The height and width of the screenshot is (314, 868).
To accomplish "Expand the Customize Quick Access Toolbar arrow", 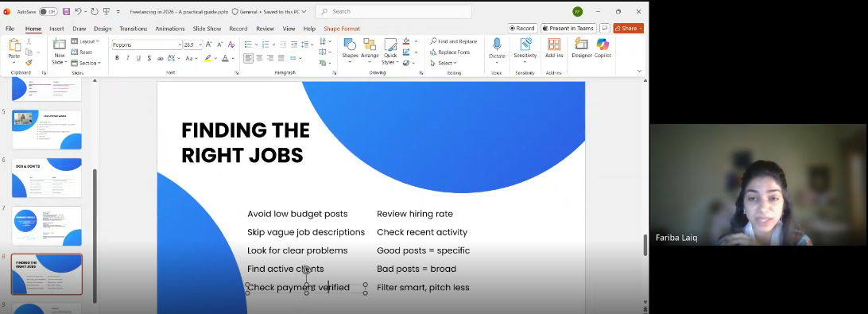I will tap(118, 12).
